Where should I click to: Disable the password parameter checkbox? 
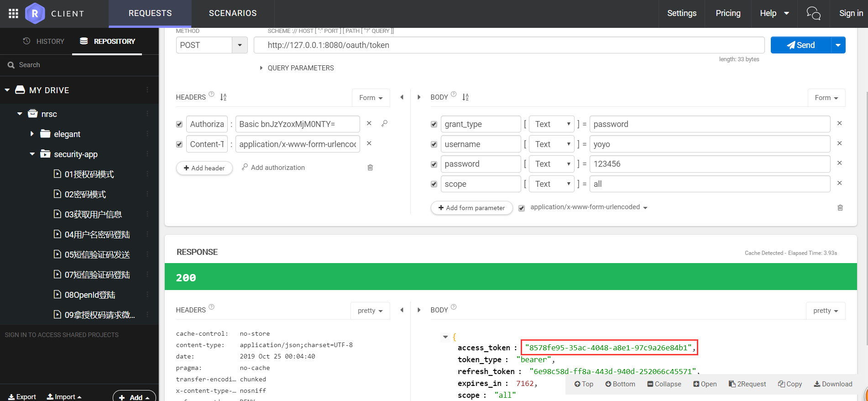[434, 164]
